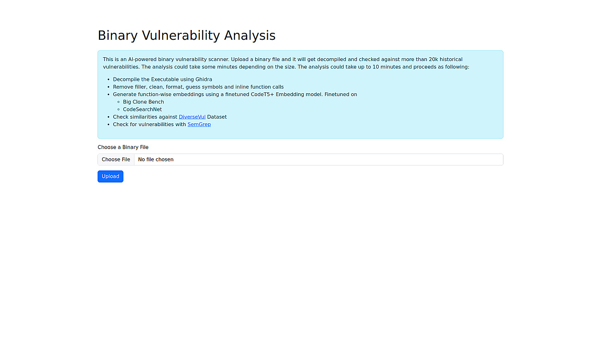
Task: Click the "CodeSearchNet" sub-bullet
Action: point(142,109)
